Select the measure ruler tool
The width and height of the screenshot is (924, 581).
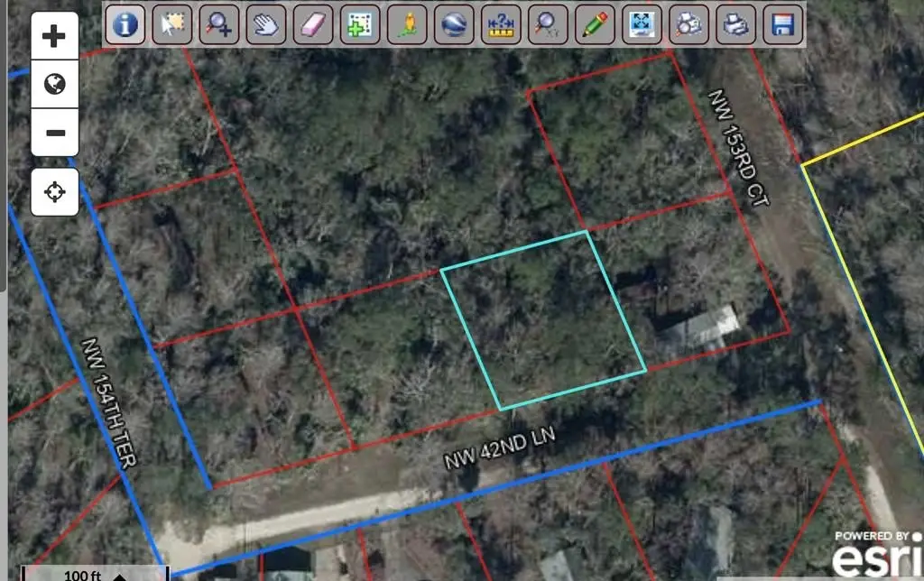pyautogui.click(x=501, y=24)
